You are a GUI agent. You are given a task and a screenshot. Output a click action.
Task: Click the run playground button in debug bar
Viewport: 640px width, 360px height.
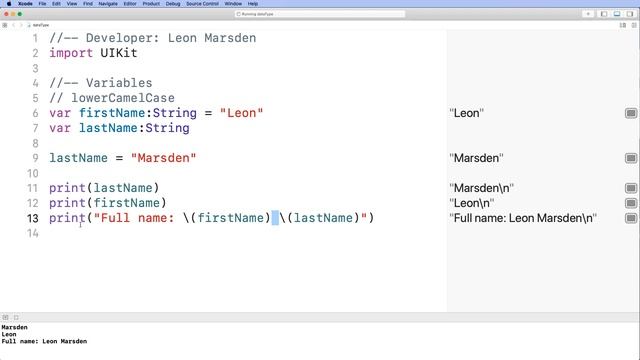point(5,317)
